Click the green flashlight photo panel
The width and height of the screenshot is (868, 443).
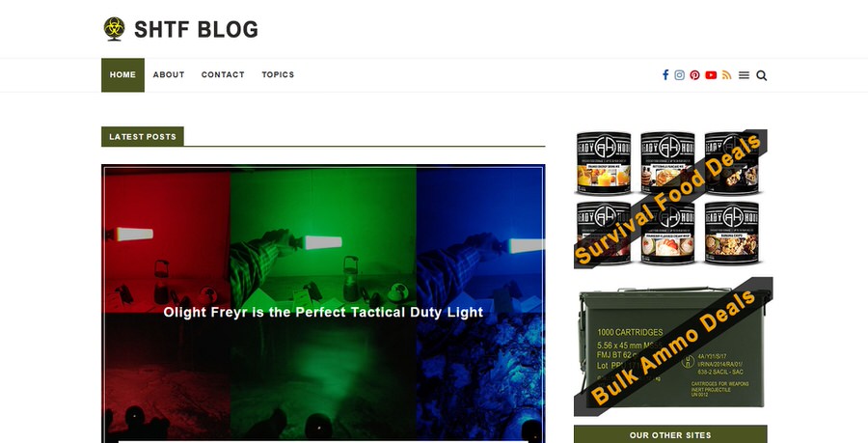tap(323, 241)
